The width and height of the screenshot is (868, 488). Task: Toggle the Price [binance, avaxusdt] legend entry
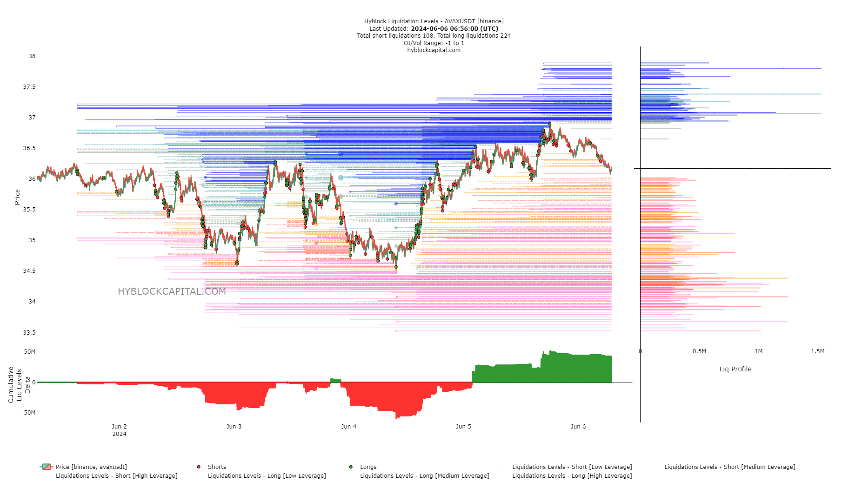[x=91, y=467]
